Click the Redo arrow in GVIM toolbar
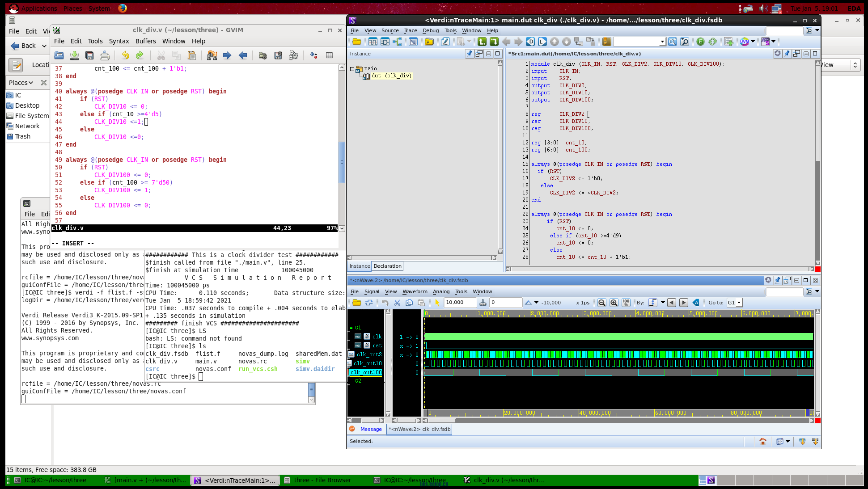 [140, 55]
